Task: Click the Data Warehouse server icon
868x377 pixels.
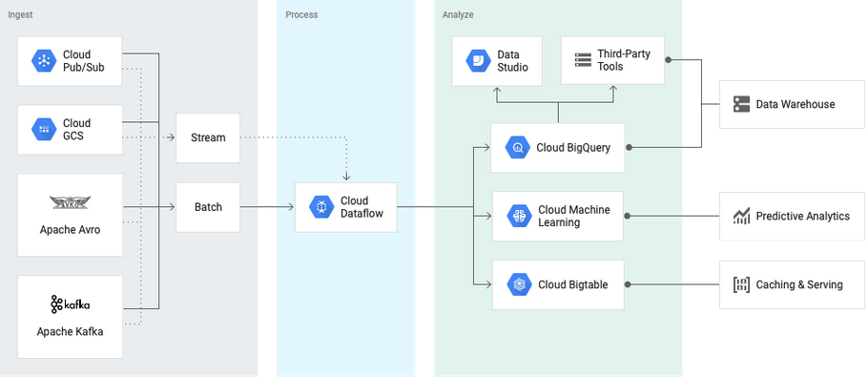Action: (x=741, y=104)
